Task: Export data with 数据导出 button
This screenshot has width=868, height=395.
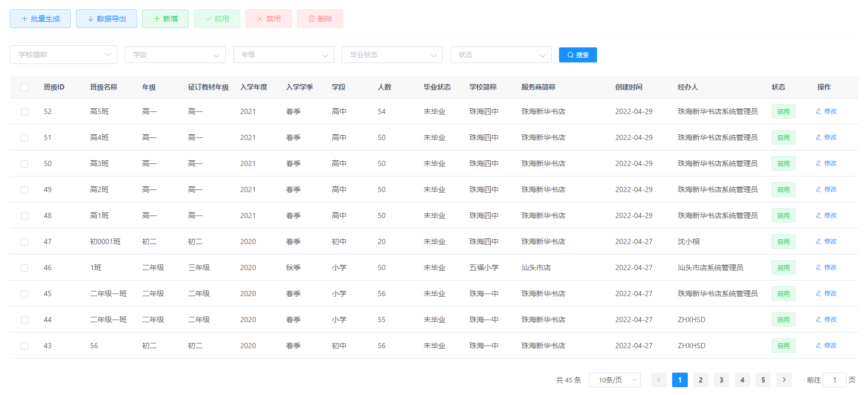Action: (106, 19)
